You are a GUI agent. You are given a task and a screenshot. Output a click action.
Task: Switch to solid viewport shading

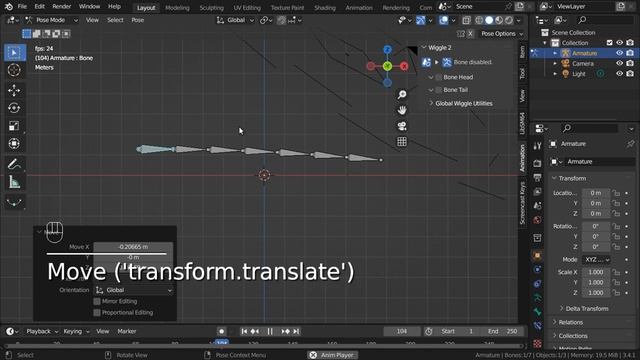point(489,20)
